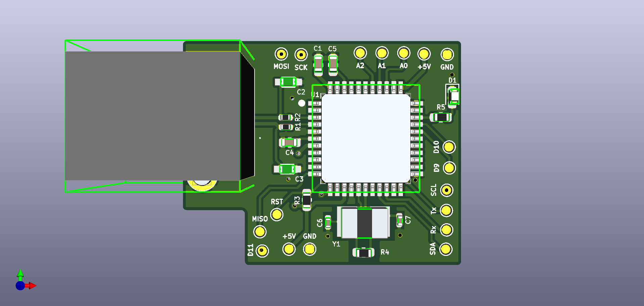The image size is (644, 306).
Task: Select the crystal oscillator Y1
Action: pyautogui.click(x=364, y=223)
